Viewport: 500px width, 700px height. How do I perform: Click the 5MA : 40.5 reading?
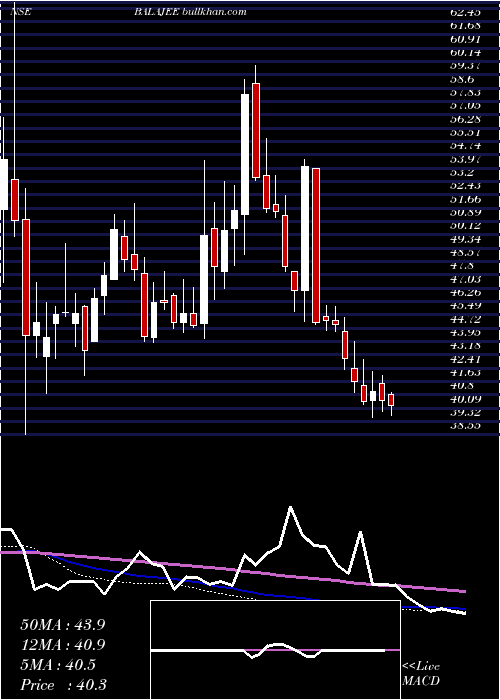pyautogui.click(x=58, y=665)
